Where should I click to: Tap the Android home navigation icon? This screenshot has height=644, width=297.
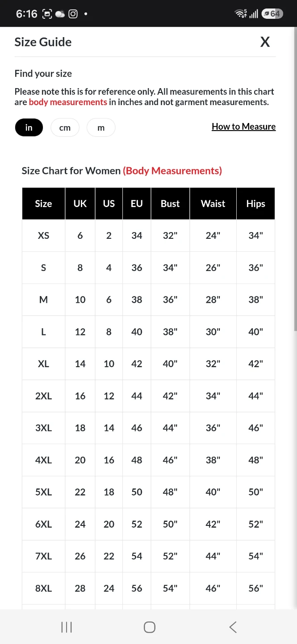tap(150, 627)
